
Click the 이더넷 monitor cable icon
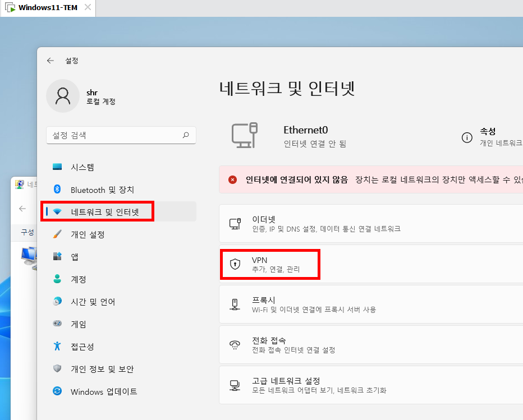[235, 224]
